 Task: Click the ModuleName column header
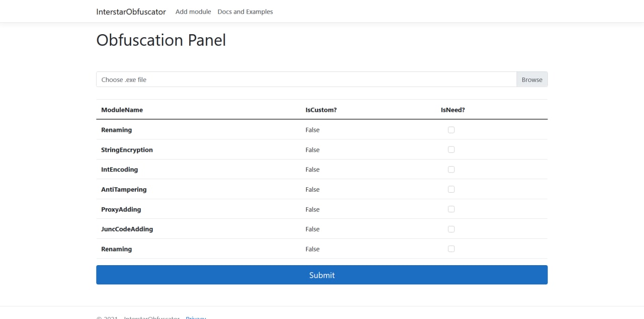pos(122,110)
